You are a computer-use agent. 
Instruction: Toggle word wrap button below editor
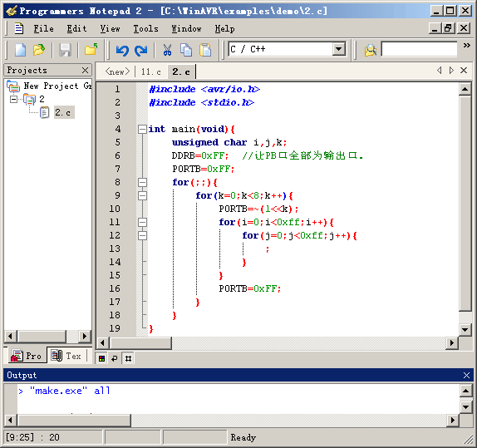(x=115, y=358)
